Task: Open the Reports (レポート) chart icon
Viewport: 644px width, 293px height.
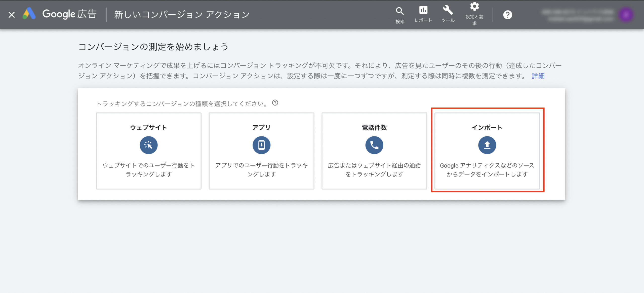Action: point(423,10)
